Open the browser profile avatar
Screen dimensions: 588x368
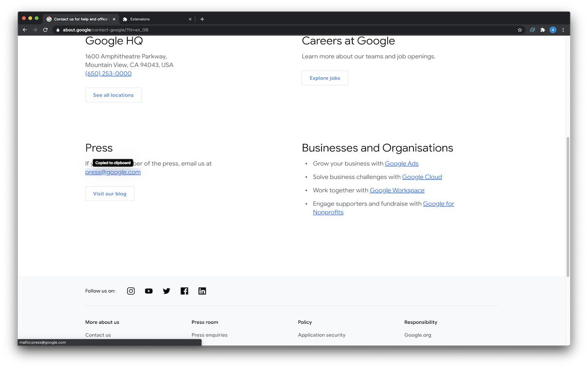553,29
